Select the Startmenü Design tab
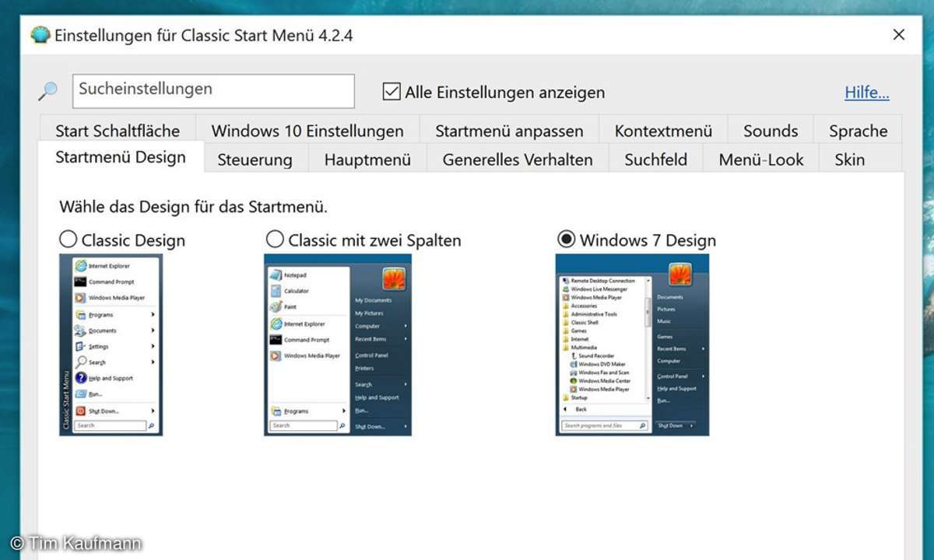This screenshot has height=560, width=934. (x=121, y=157)
